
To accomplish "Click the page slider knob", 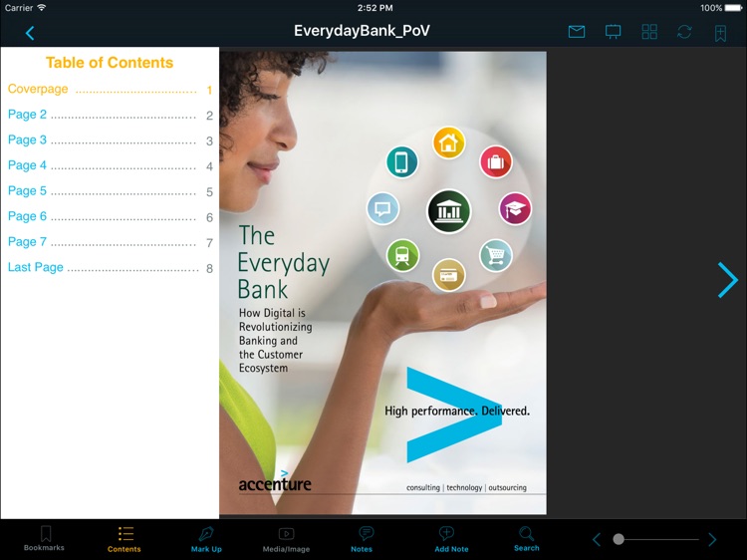I will tap(619, 539).
